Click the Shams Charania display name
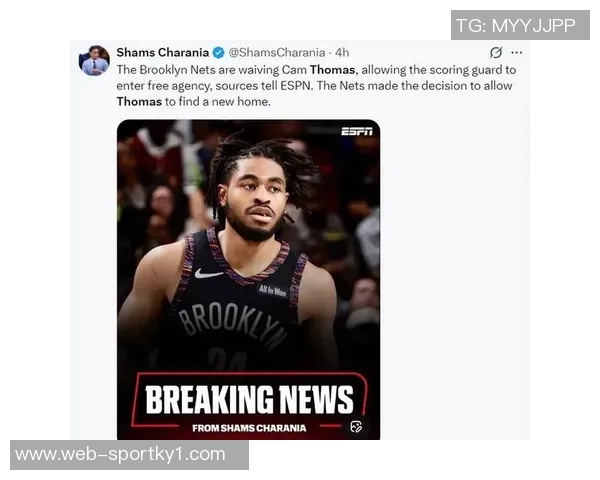 (163, 52)
